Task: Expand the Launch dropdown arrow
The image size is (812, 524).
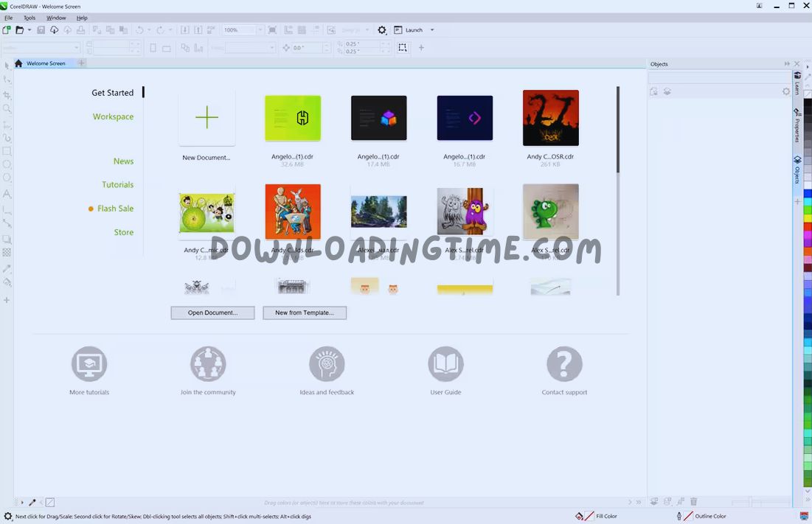Action: pos(432,29)
